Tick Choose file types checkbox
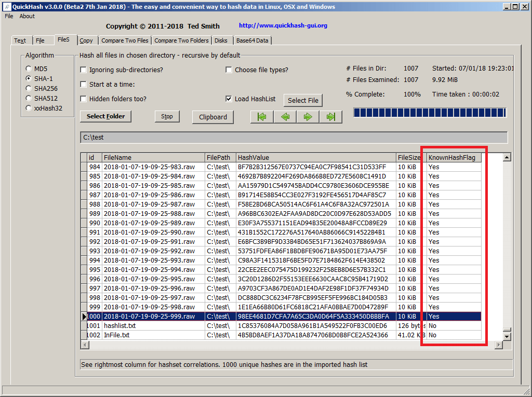Image resolution: width=532 pixels, height=397 pixels. pyautogui.click(x=229, y=70)
